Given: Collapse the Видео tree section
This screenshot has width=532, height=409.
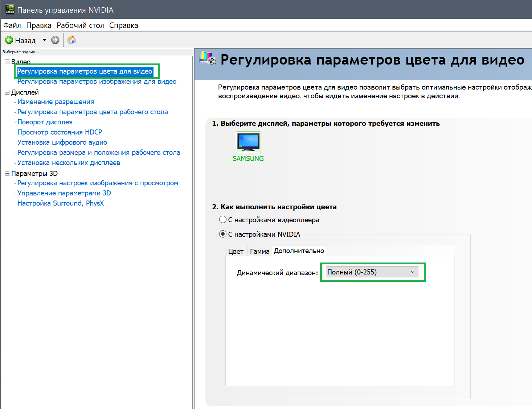Looking at the screenshot, I should pos(7,62).
